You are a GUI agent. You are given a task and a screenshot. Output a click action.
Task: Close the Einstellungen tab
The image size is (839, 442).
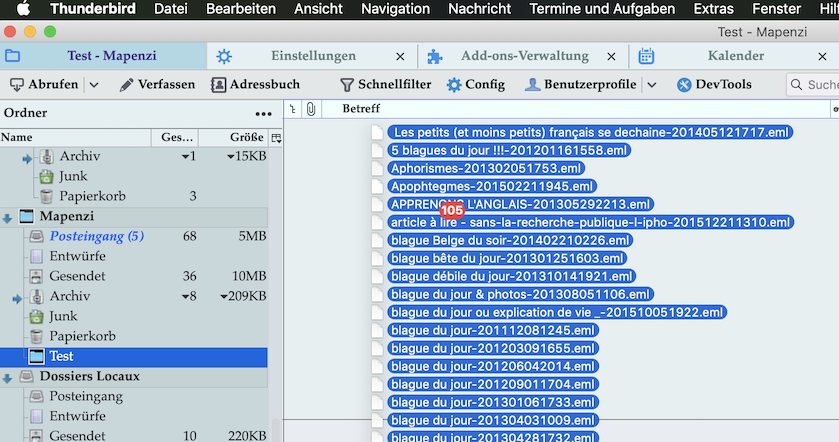[400, 56]
